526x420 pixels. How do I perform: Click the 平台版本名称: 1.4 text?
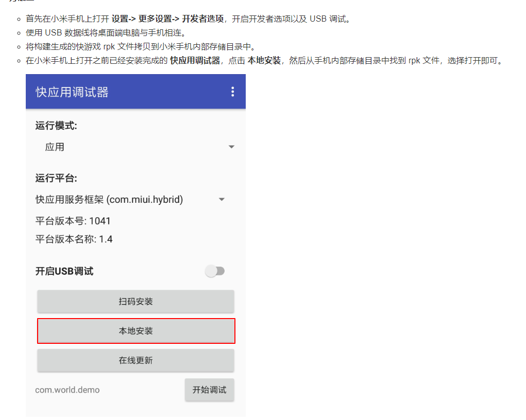tap(74, 239)
